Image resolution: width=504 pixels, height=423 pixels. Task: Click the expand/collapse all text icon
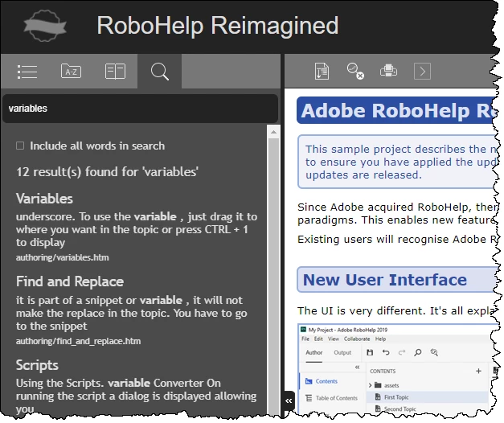322,71
